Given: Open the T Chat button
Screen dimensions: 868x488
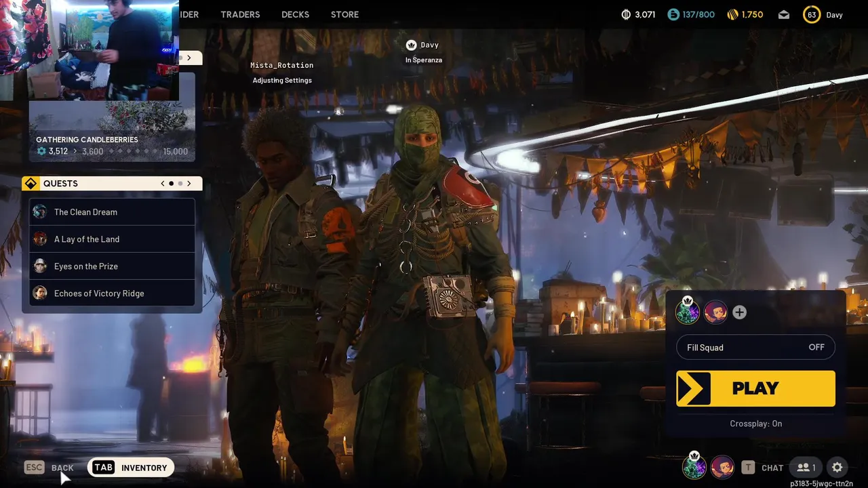Looking at the screenshot, I should click(762, 468).
